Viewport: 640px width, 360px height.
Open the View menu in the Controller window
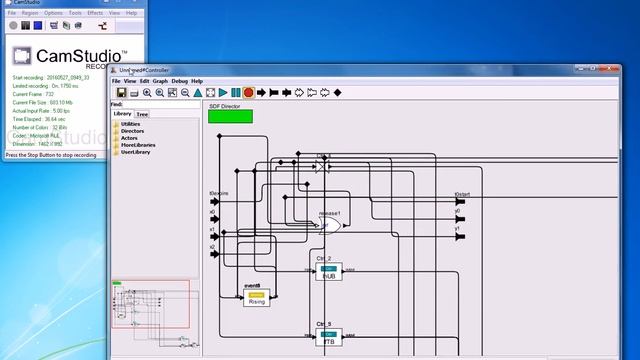coord(130,81)
